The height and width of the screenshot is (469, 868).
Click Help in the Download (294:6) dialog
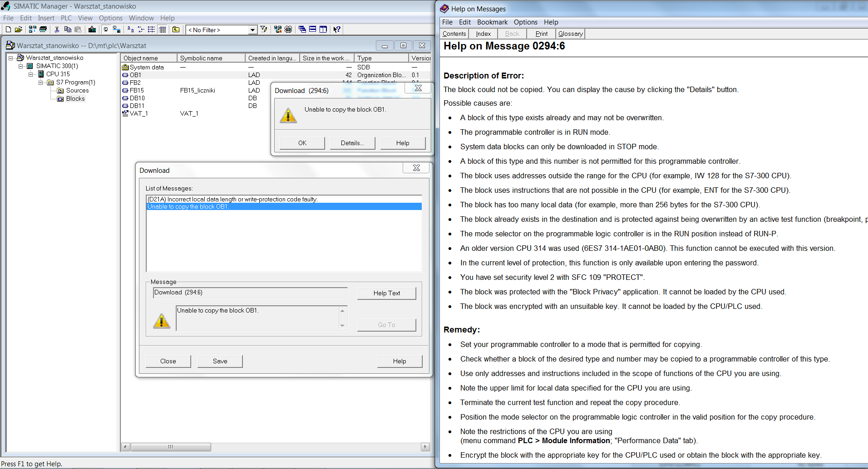coord(403,143)
